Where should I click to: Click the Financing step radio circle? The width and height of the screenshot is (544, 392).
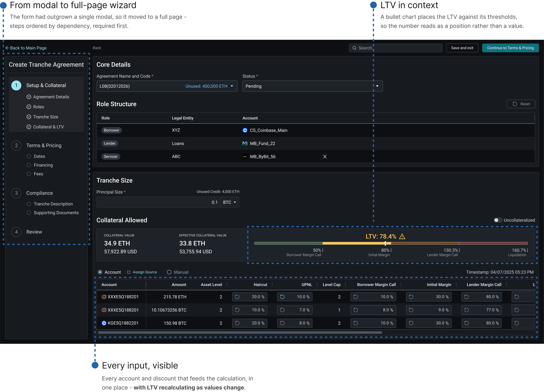tap(29, 165)
